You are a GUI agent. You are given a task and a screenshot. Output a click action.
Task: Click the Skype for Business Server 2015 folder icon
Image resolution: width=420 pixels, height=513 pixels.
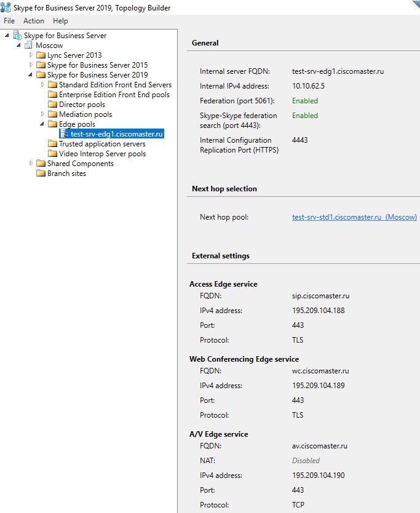point(41,65)
